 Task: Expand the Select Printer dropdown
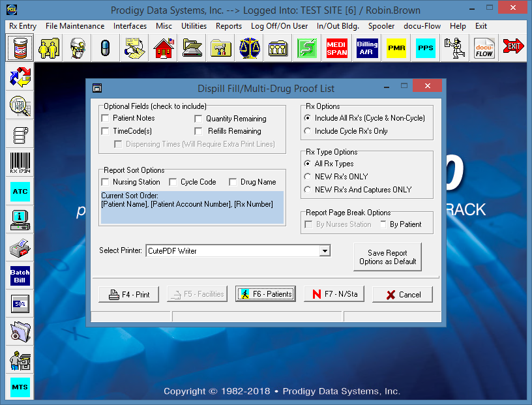(325, 250)
